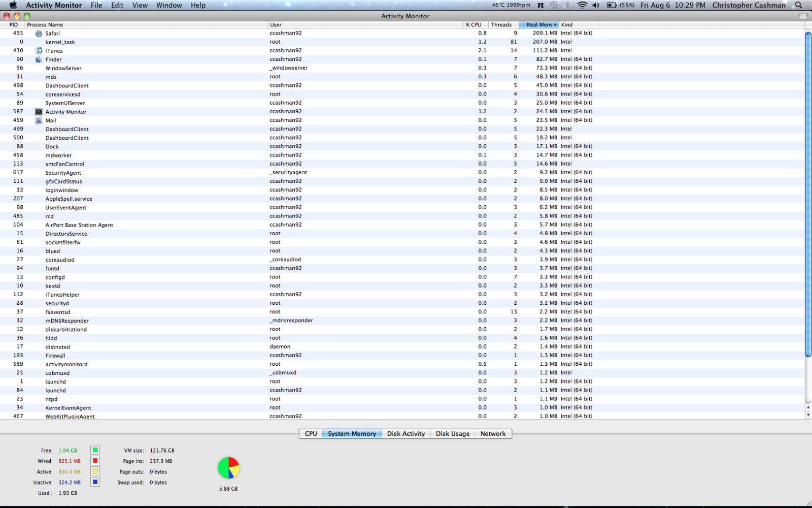Screen dimensions: 812x508
Task: Click Safari's 209.1 MB real memory value
Action: tap(545, 33)
